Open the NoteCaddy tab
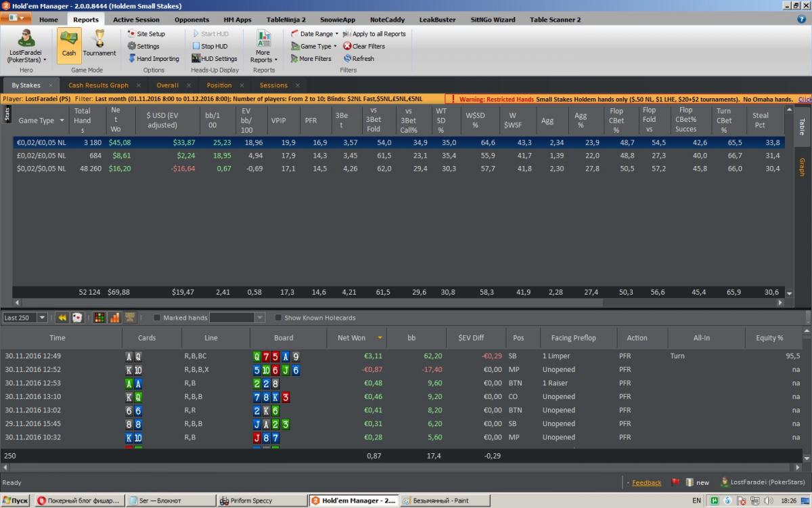Image resolution: width=812 pixels, height=508 pixels. point(388,20)
